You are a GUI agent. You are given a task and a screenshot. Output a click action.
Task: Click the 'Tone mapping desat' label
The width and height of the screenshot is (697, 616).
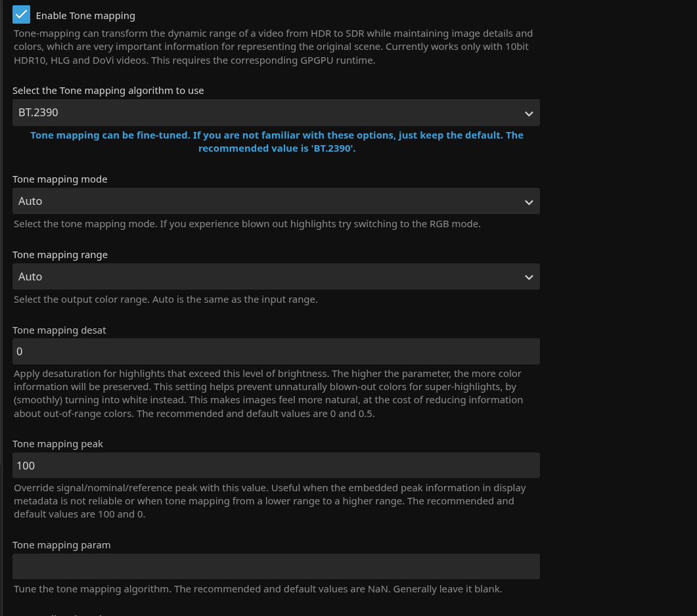pos(59,330)
